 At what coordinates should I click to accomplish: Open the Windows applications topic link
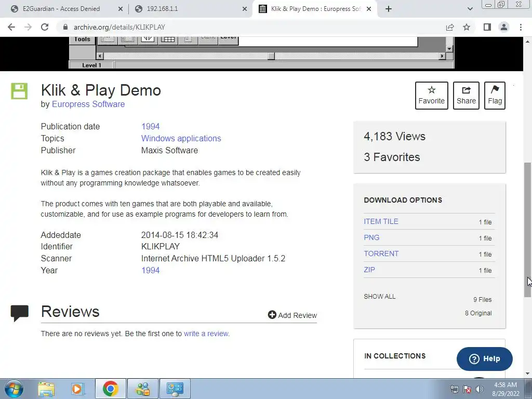(181, 138)
